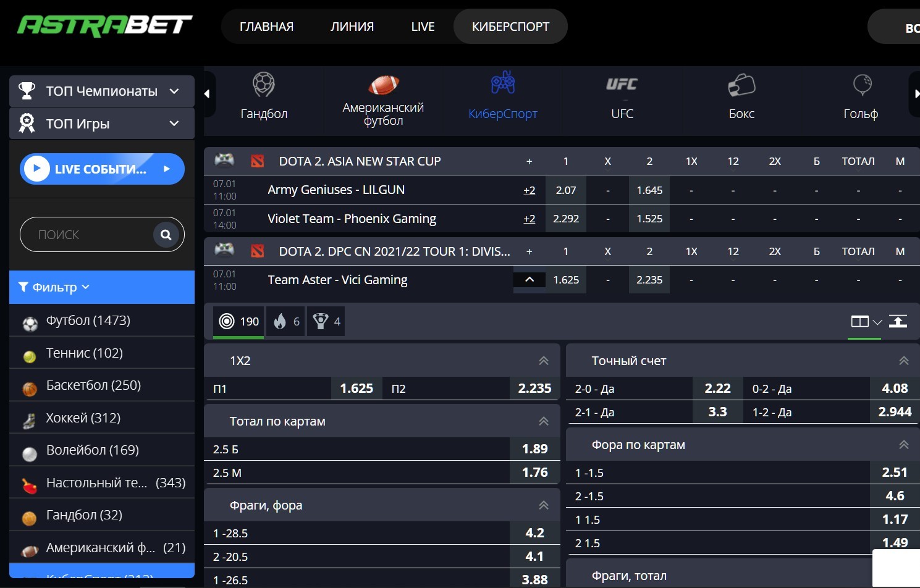Open Баскетбол (250) in the sidebar

point(102,385)
